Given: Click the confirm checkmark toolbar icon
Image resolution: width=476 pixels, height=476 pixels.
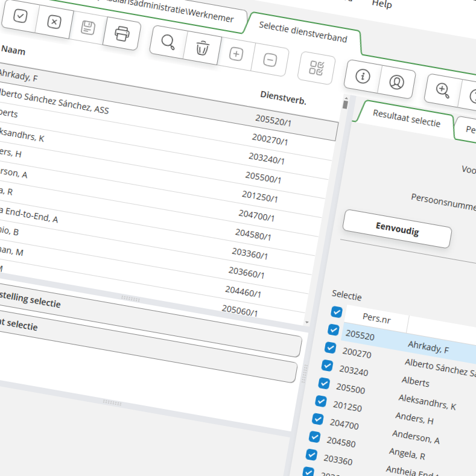Looking at the screenshot, I should [x=21, y=16].
